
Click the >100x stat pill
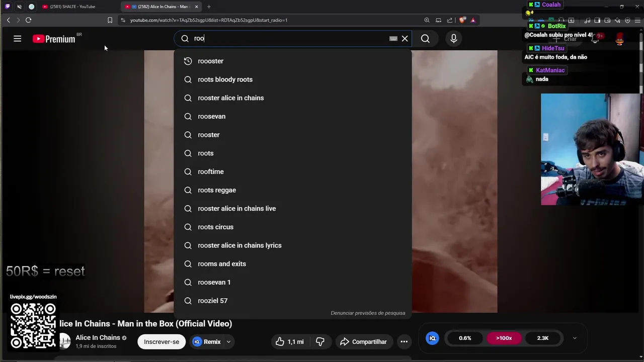click(504, 338)
